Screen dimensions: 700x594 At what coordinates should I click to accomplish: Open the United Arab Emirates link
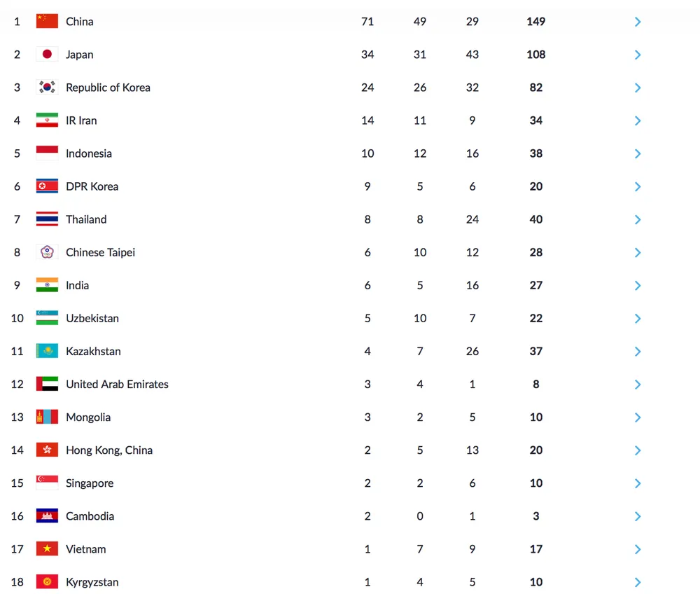click(x=117, y=384)
